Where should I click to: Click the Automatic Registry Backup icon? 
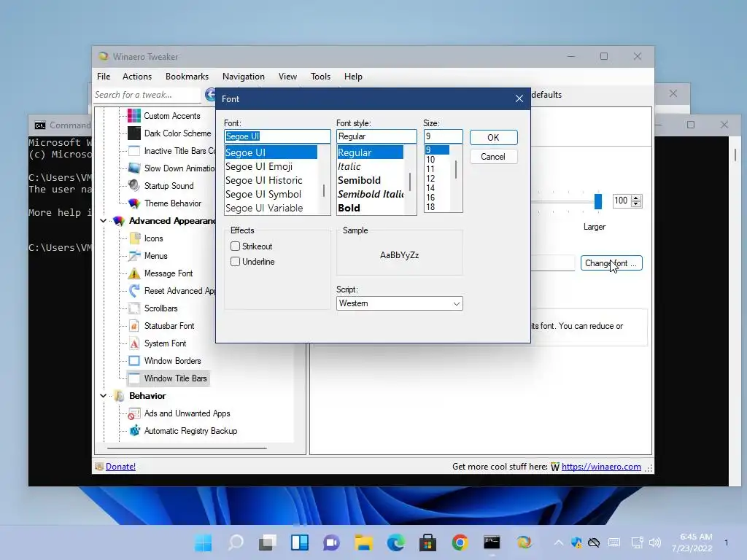pos(134,431)
